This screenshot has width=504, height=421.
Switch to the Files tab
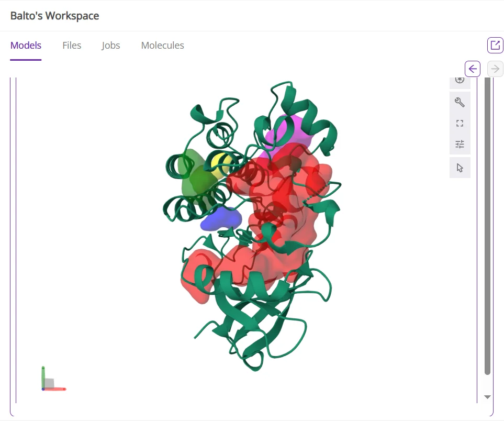tap(72, 46)
